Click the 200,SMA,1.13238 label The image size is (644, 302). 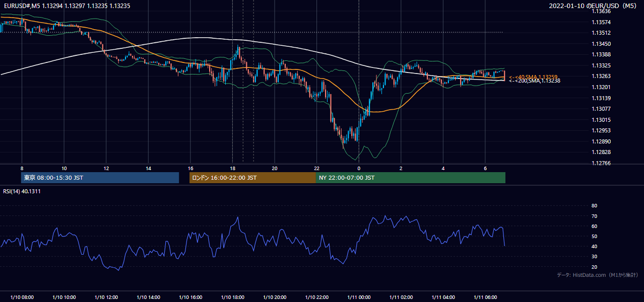pyautogui.click(x=535, y=81)
